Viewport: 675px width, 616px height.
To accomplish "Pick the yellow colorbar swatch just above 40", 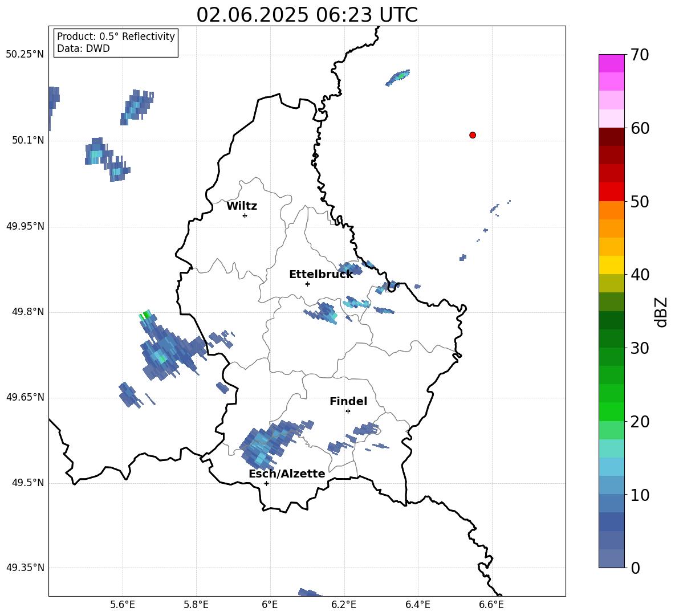I will click(x=611, y=265).
